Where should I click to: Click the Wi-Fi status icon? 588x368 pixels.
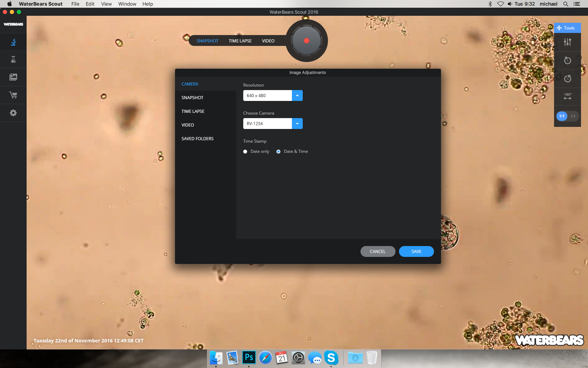coord(500,4)
